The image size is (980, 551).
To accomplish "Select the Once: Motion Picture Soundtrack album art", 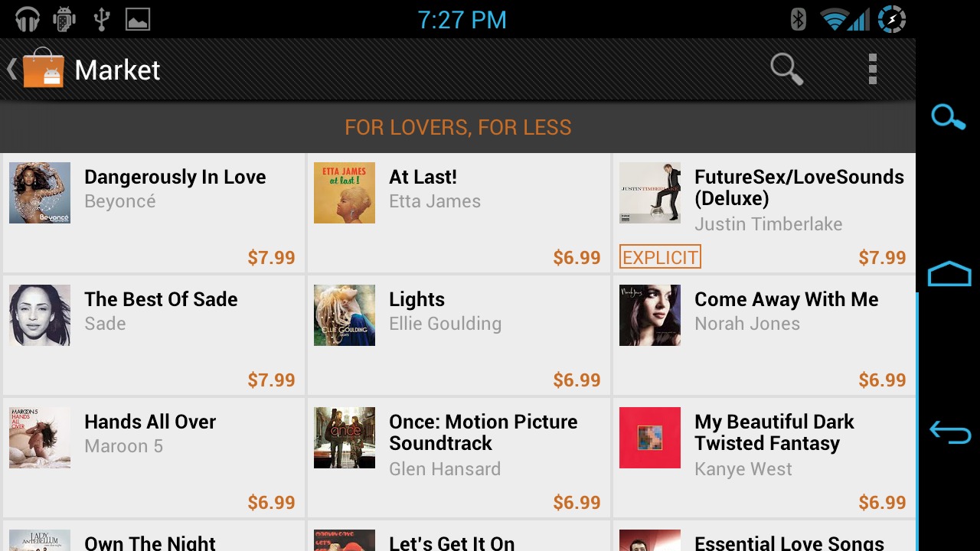I will pyautogui.click(x=345, y=438).
